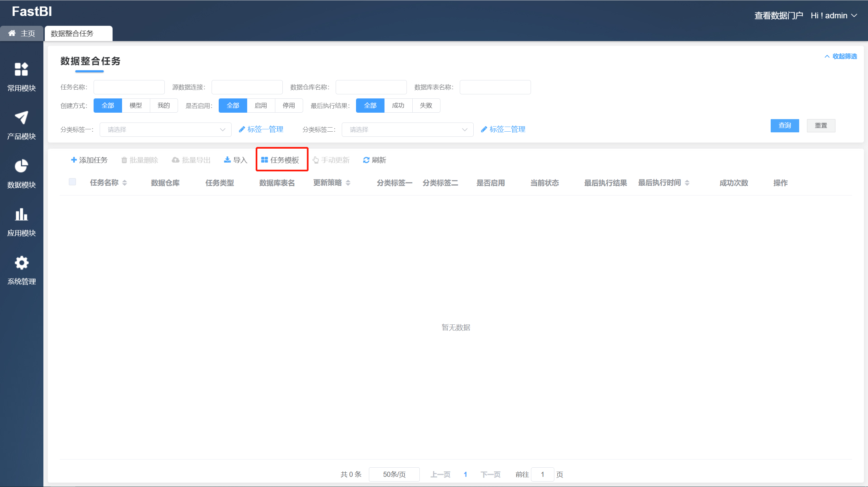
Task: Expand the 分类标签一 dropdown
Action: click(165, 130)
